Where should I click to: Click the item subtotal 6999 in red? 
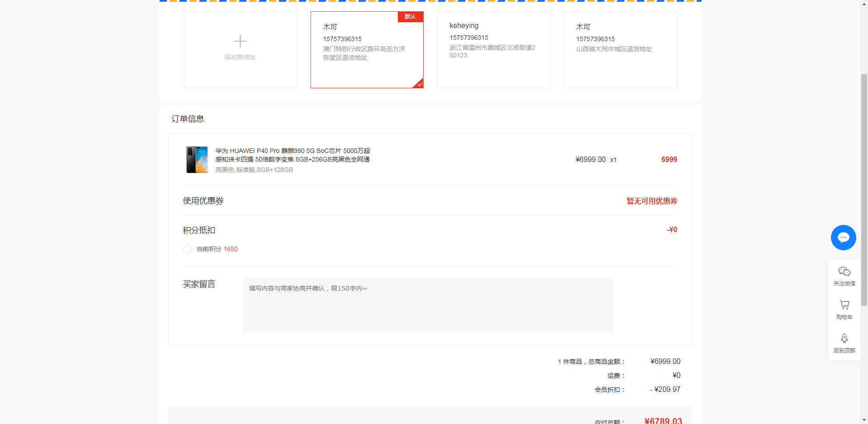(x=669, y=159)
